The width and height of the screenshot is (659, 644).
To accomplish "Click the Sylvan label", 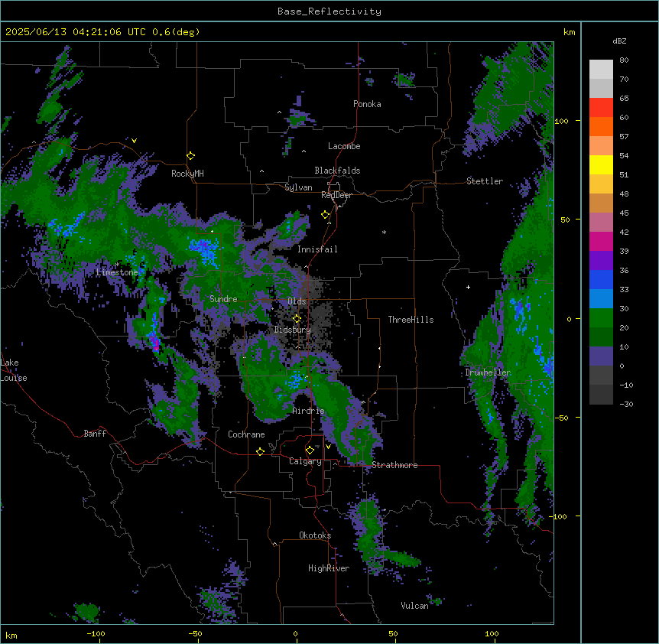I will tap(298, 187).
